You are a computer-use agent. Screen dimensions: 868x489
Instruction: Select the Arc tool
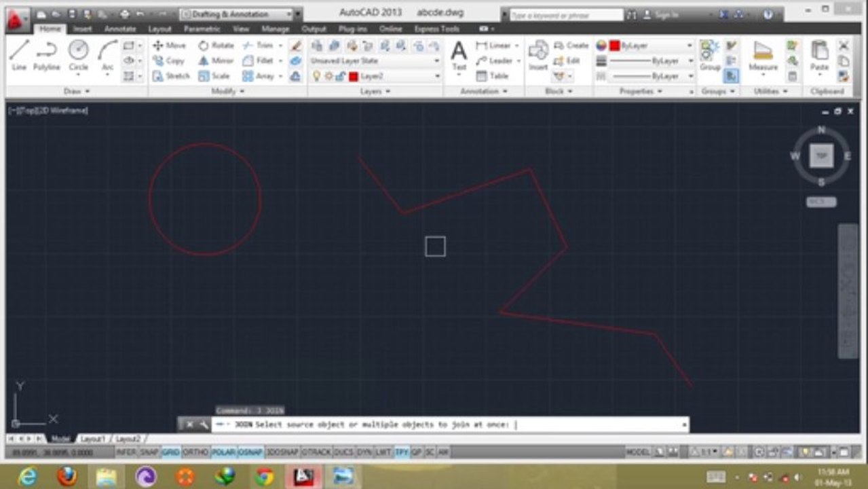tap(107, 55)
